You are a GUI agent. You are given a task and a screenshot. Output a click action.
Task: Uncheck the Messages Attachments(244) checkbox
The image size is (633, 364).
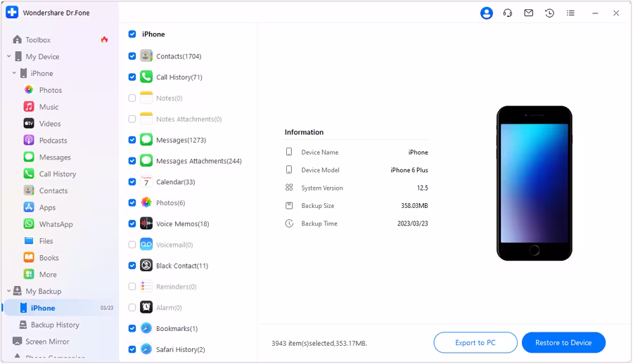point(132,161)
